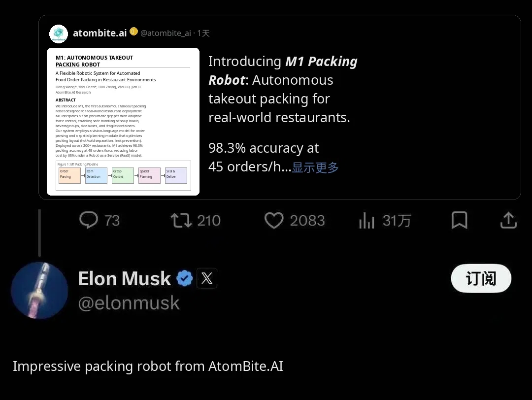
Task: Click the atombite.ai display name
Action: pos(100,33)
